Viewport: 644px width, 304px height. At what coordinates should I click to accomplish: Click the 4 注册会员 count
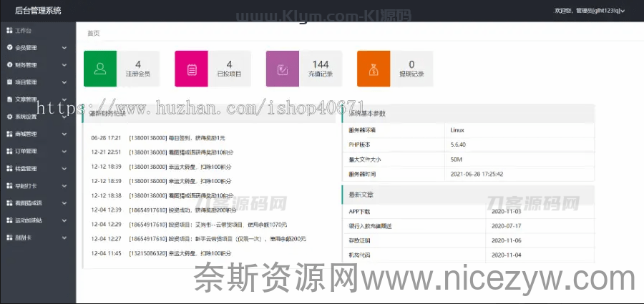(x=138, y=64)
